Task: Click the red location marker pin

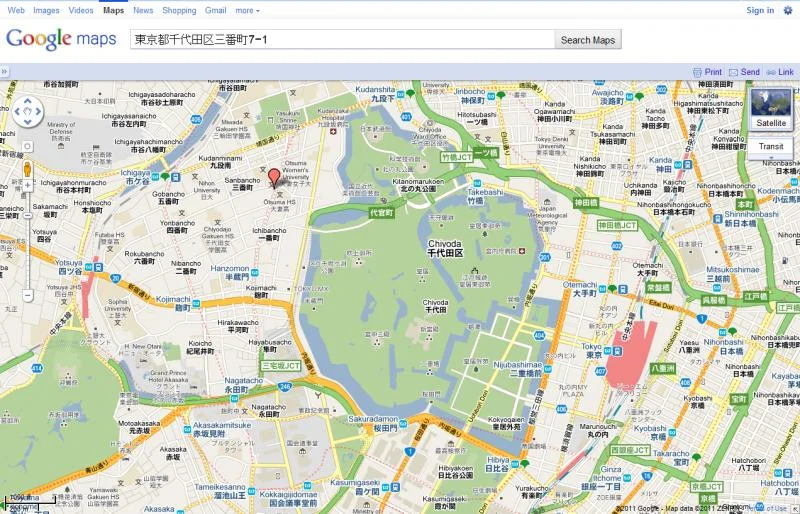Action: (x=274, y=178)
